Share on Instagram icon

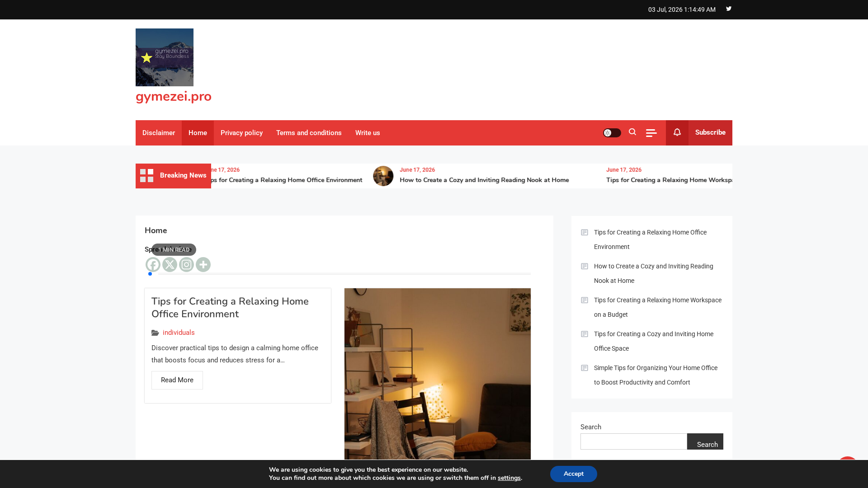coord(186,265)
